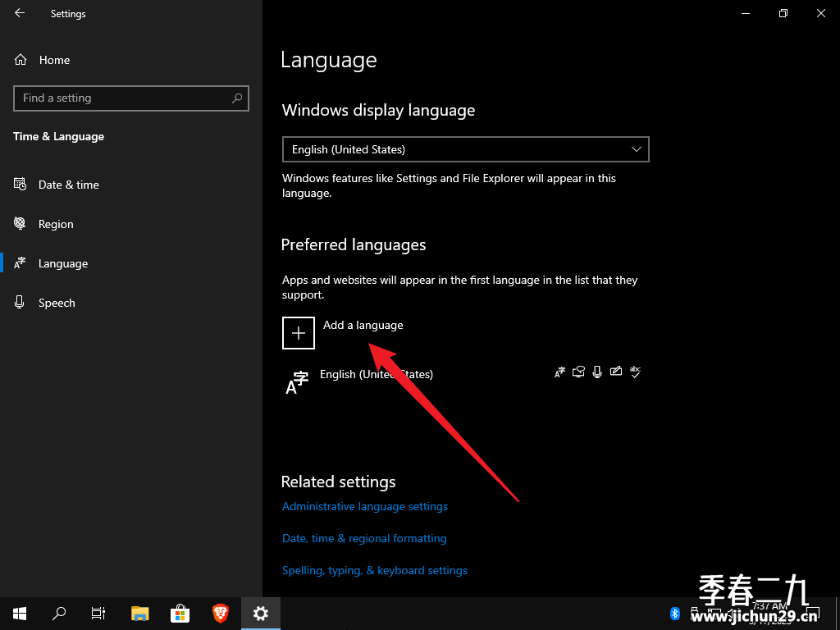Click the speech recognition microphone feature icon
The image size is (840, 630).
coord(597,372)
